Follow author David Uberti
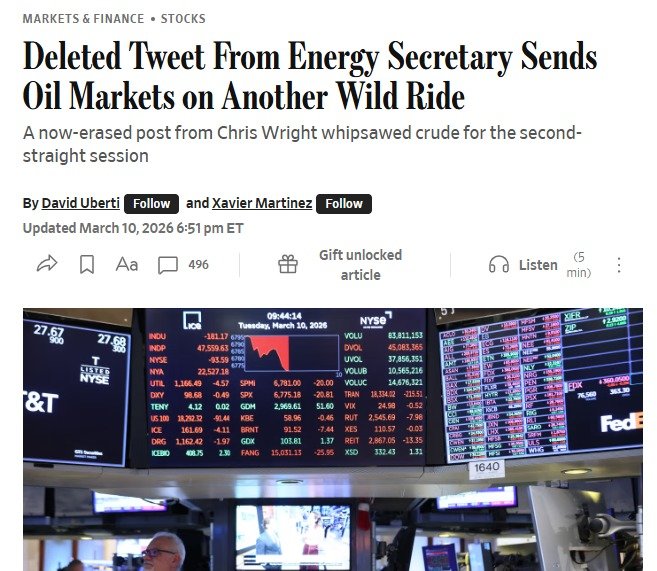The height and width of the screenshot is (571, 657). click(152, 203)
